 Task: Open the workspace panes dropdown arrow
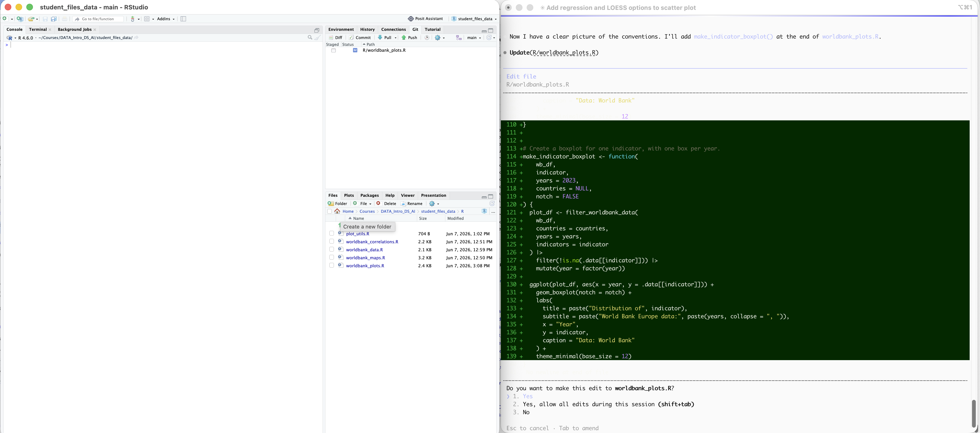(153, 19)
